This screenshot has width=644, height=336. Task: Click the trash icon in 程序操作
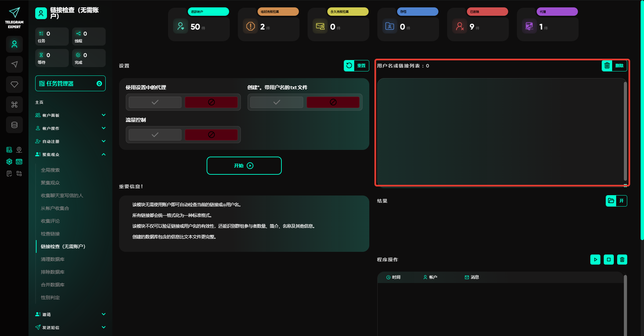(622, 260)
